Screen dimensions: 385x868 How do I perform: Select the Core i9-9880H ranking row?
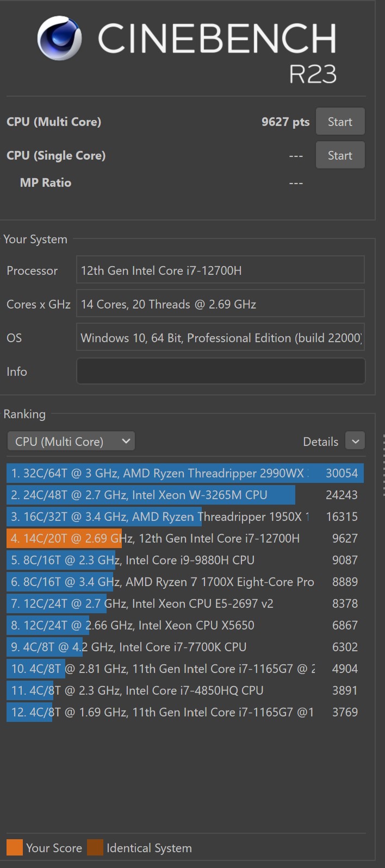tap(185, 560)
